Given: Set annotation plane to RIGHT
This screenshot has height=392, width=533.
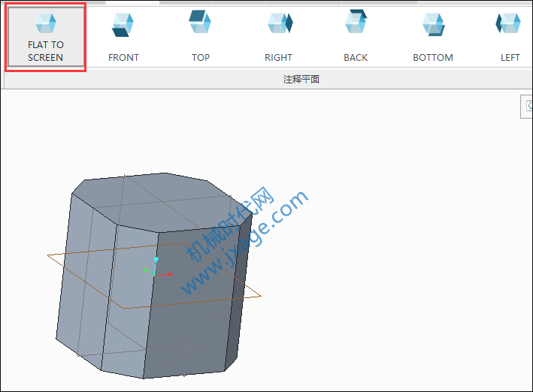Looking at the screenshot, I should click(278, 37).
